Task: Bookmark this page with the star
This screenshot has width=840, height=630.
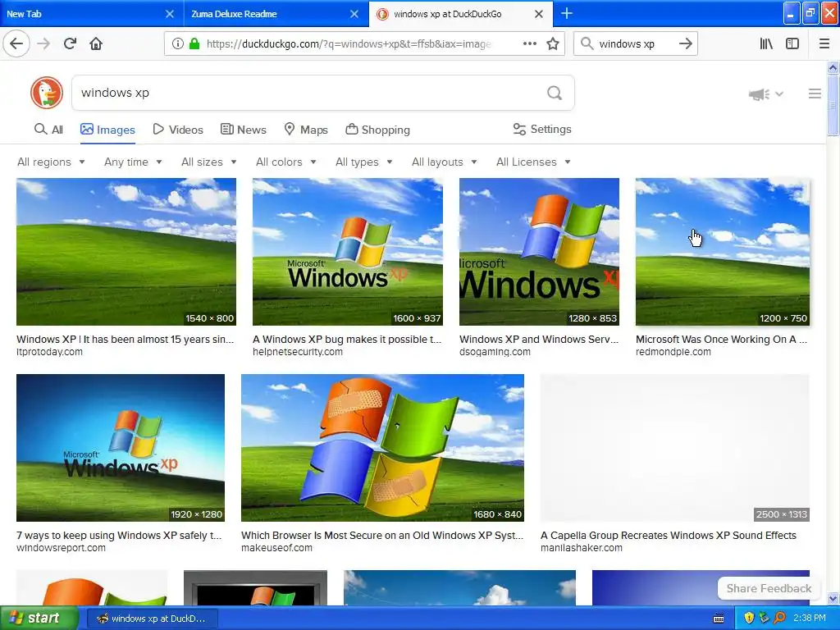Action: [553, 44]
